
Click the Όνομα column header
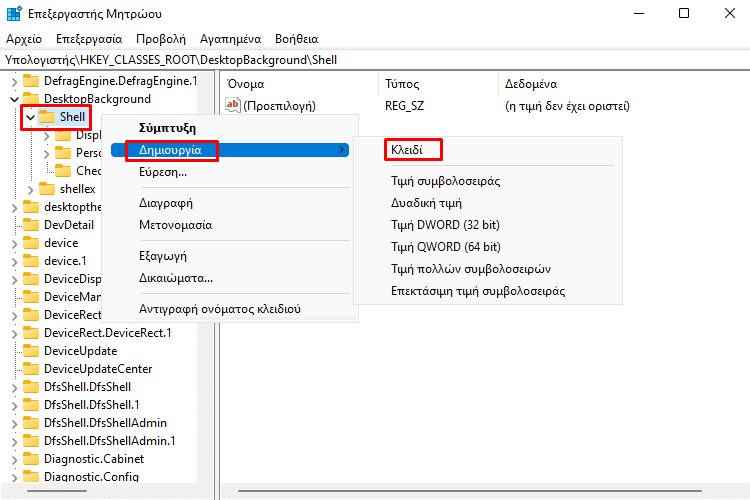tap(300, 84)
